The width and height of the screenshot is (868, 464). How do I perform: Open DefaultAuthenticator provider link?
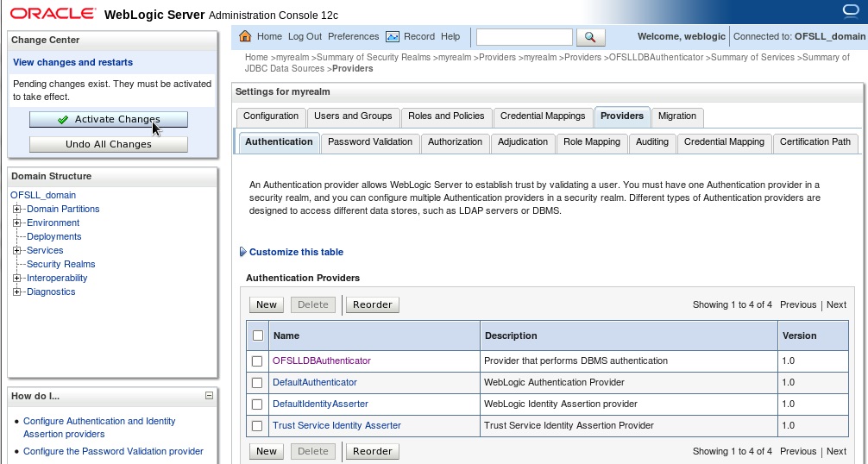click(x=314, y=383)
